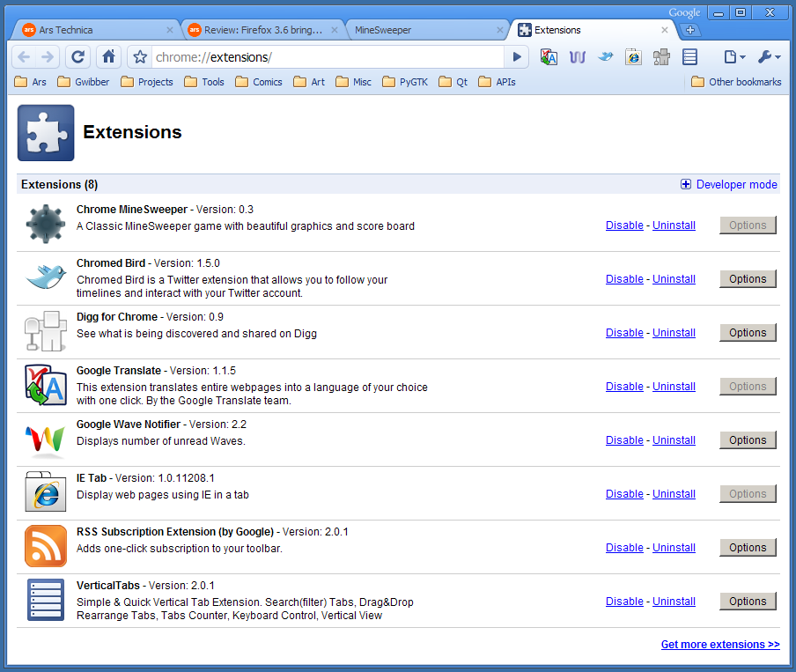Viewport: 796px width, 672px height.
Task: Click the Chromed Bird toolbar icon
Action: coord(606,57)
